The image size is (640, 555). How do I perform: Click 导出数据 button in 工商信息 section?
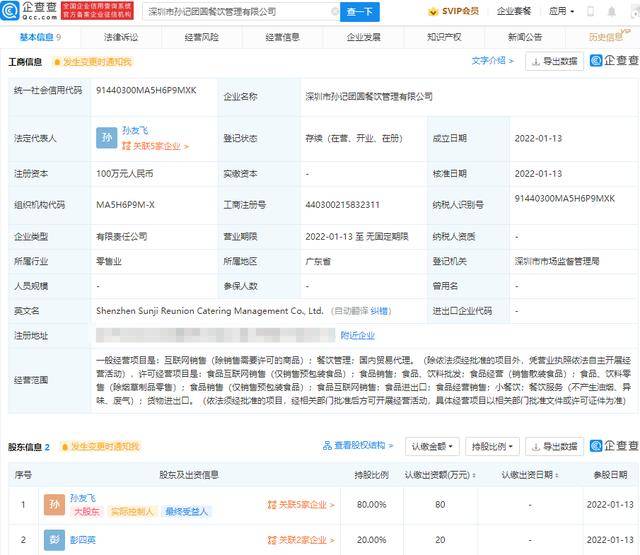tap(554, 61)
